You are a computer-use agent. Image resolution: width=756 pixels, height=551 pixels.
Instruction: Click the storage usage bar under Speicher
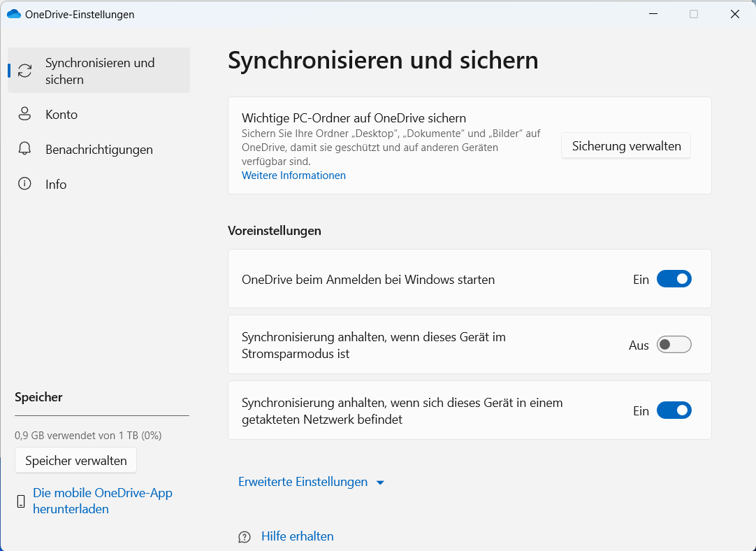click(101, 435)
